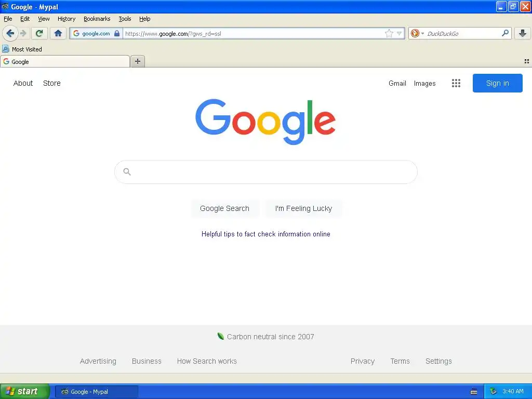Open the downloads arrow button
Image resolution: width=532 pixels, height=399 pixels.
(x=523, y=33)
